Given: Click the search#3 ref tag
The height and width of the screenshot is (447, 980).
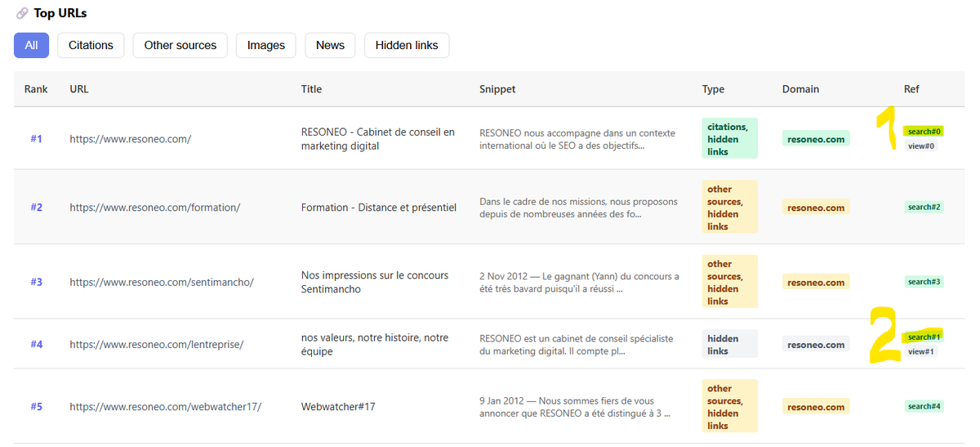Looking at the screenshot, I should (924, 282).
